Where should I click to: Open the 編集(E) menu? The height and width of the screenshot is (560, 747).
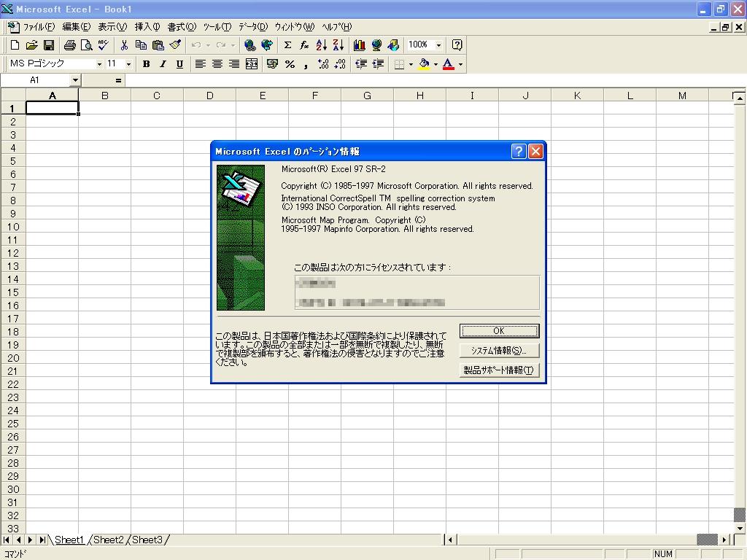(x=76, y=27)
